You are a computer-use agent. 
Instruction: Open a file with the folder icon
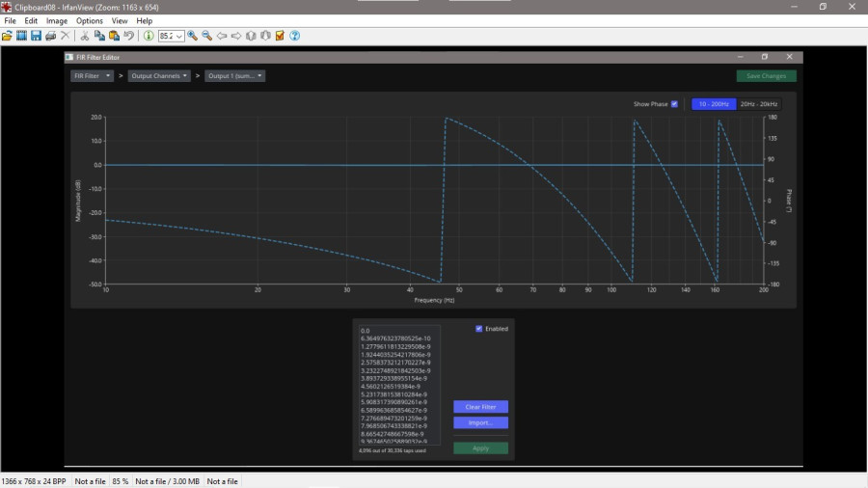pos(7,36)
